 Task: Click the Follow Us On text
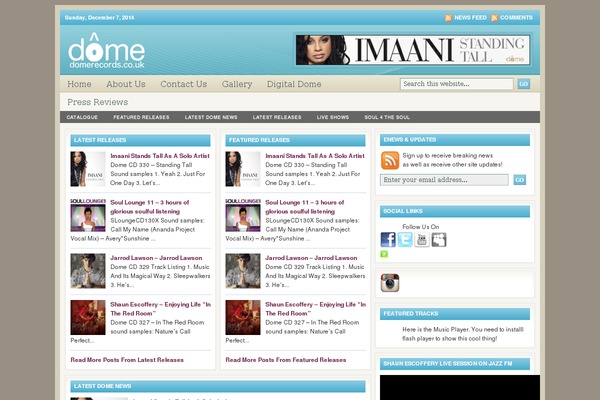click(421, 227)
